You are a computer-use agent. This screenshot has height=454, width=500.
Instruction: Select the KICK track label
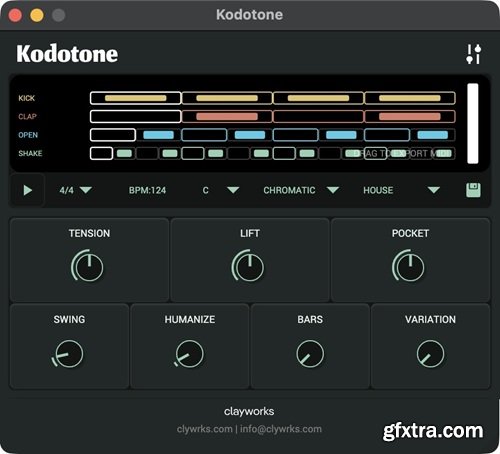point(26,98)
